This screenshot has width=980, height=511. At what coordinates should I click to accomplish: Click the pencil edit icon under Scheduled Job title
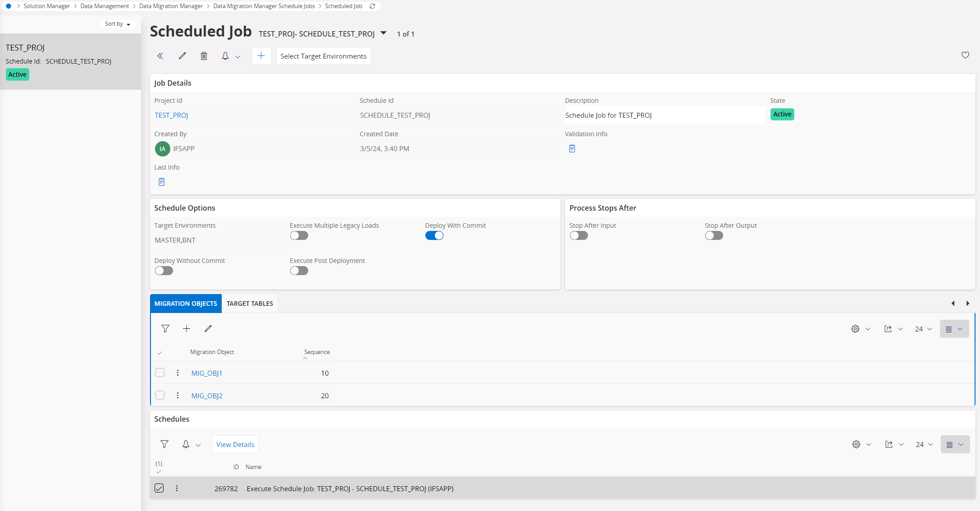click(x=182, y=56)
